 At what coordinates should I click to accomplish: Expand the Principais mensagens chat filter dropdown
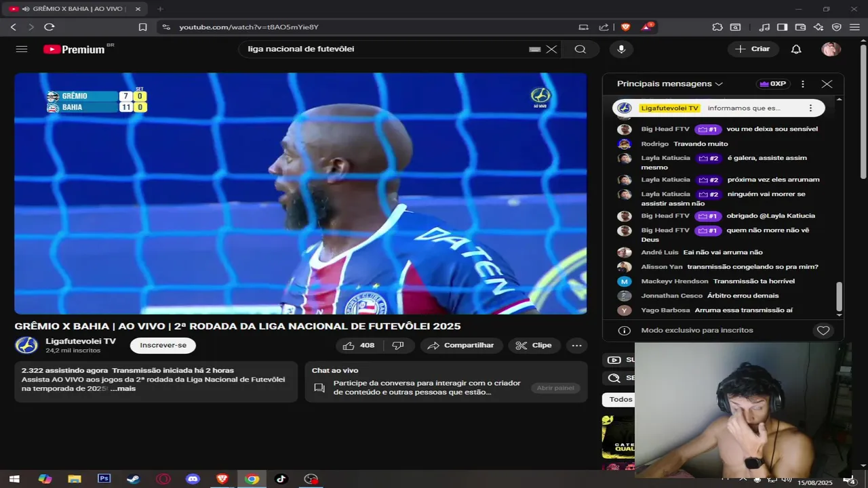click(x=670, y=84)
